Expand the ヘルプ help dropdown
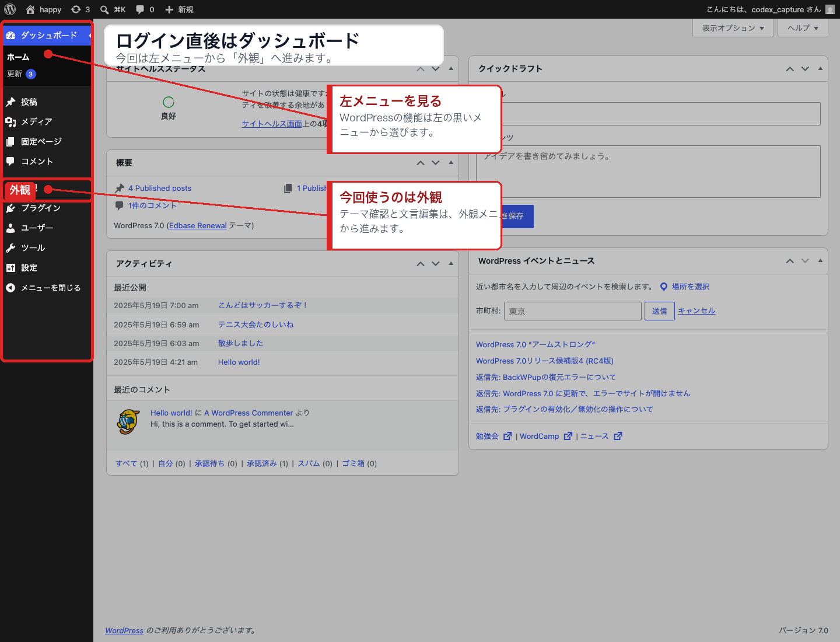Image resolution: width=840 pixels, height=642 pixels. tap(803, 28)
